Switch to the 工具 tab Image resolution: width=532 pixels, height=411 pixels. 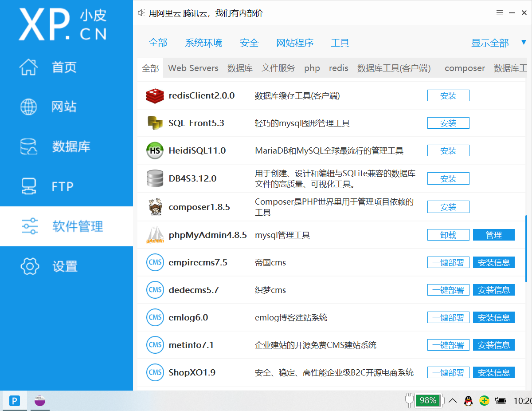(340, 43)
